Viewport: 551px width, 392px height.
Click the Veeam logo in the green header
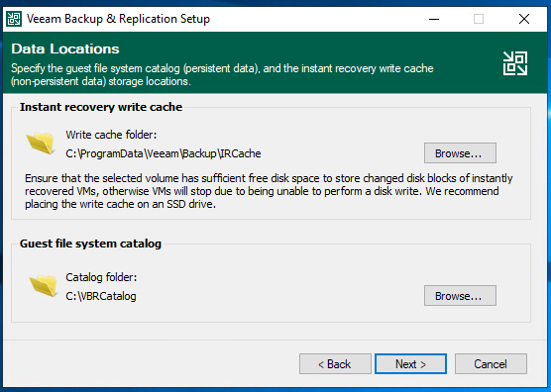tap(514, 63)
